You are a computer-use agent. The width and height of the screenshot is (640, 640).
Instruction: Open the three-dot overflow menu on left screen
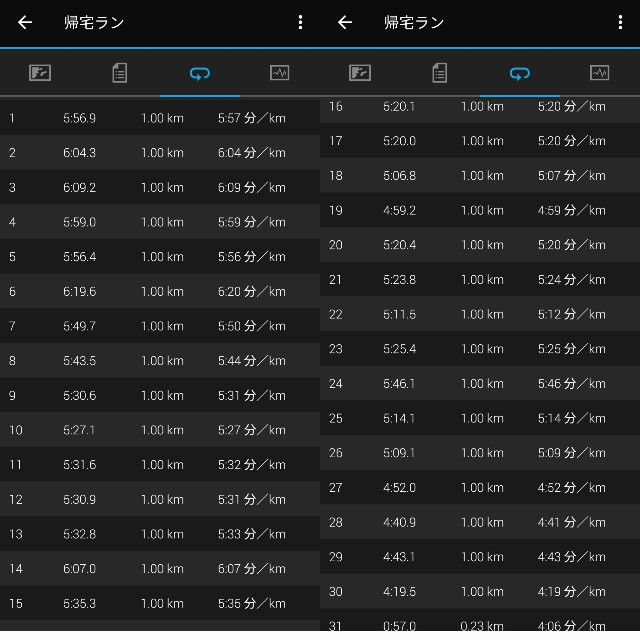(300, 22)
